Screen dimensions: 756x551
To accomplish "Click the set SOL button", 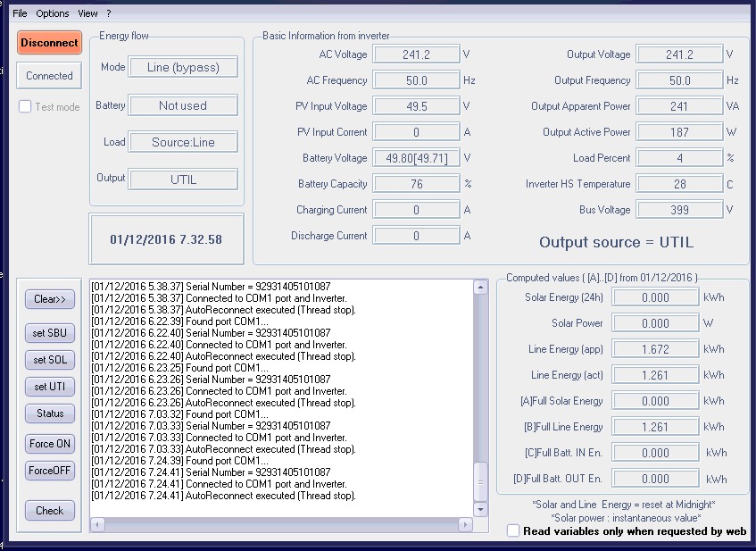I will pyautogui.click(x=50, y=360).
